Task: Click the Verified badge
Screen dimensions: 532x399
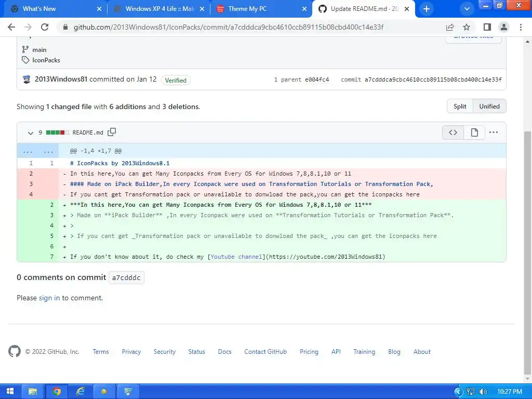Action: click(x=176, y=80)
